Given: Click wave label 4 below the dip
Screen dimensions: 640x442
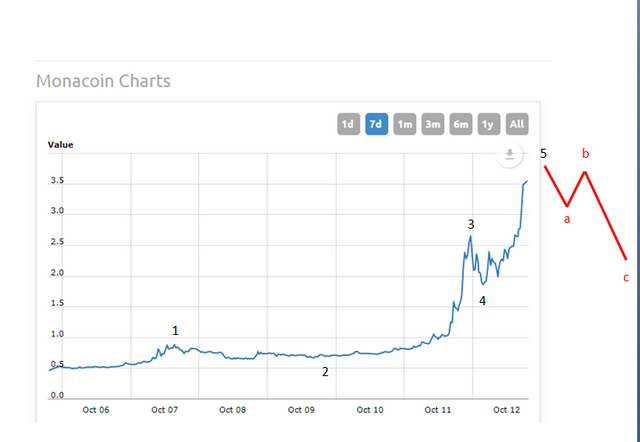Looking at the screenshot, I should click(482, 300).
